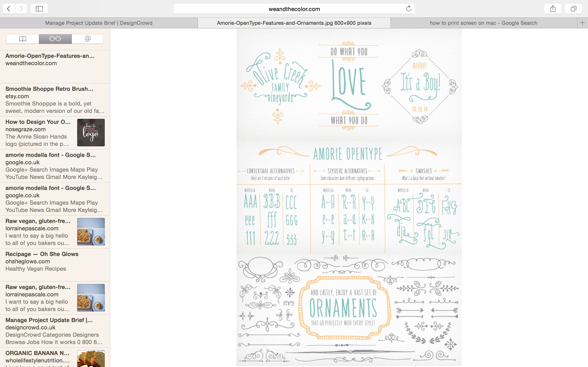Select the Reading List glasses icon
Image resolution: width=588 pixels, height=367 pixels.
click(x=55, y=39)
